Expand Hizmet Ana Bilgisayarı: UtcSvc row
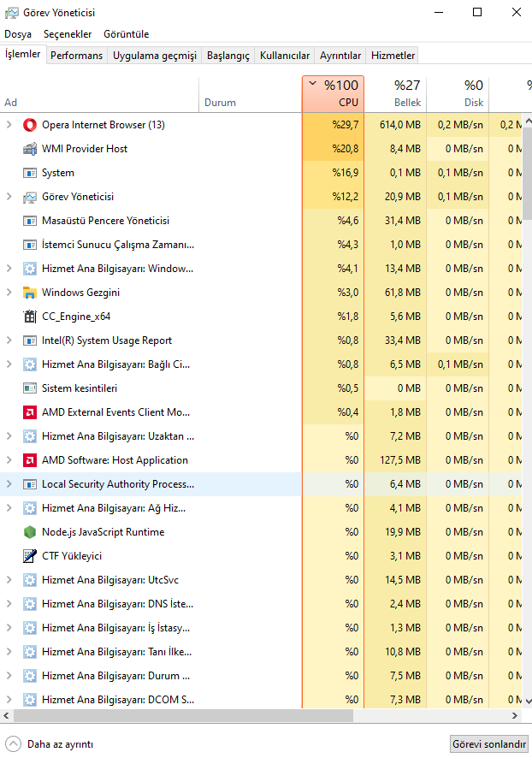The height and width of the screenshot is (758, 532). coord(9,580)
